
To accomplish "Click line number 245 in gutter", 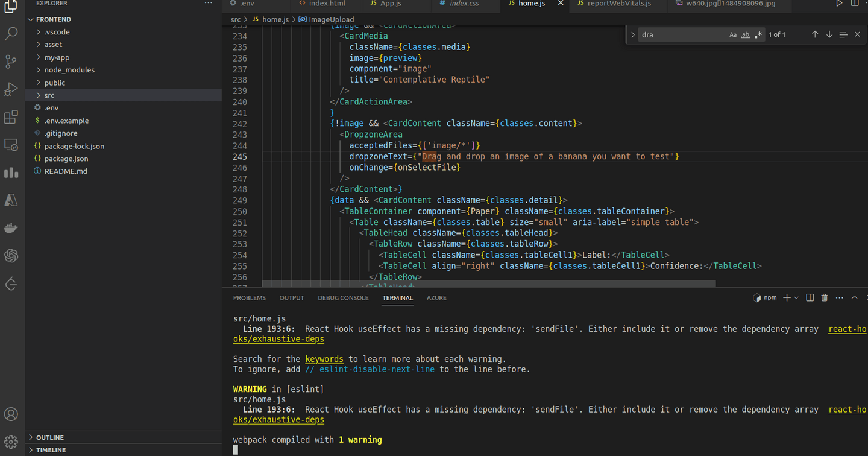I will 240,156.
